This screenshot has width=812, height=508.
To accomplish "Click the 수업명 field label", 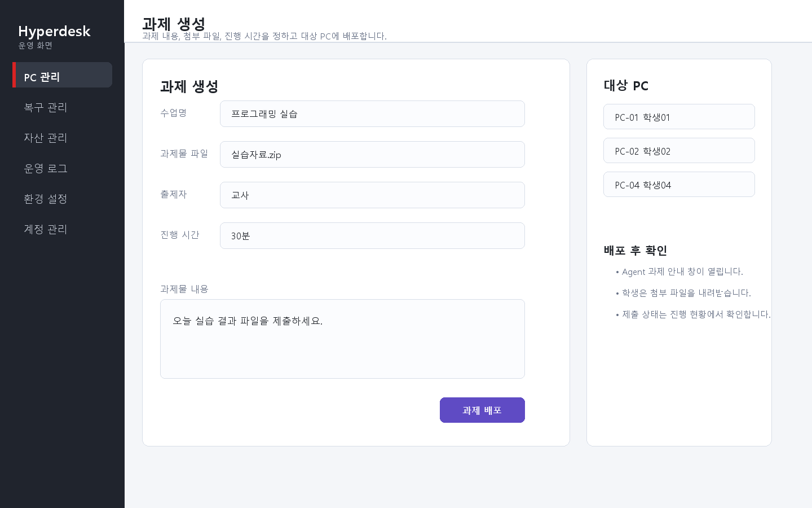I will (x=174, y=113).
